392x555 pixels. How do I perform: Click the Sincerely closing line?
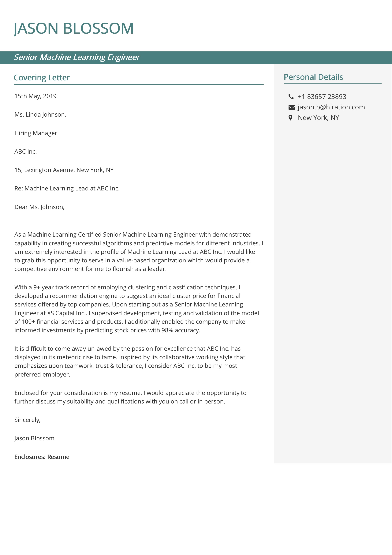click(x=28, y=420)
